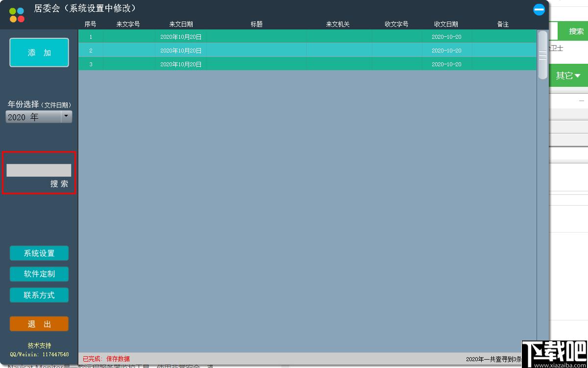Select row 2 in the table
588x368 pixels.
click(307, 51)
